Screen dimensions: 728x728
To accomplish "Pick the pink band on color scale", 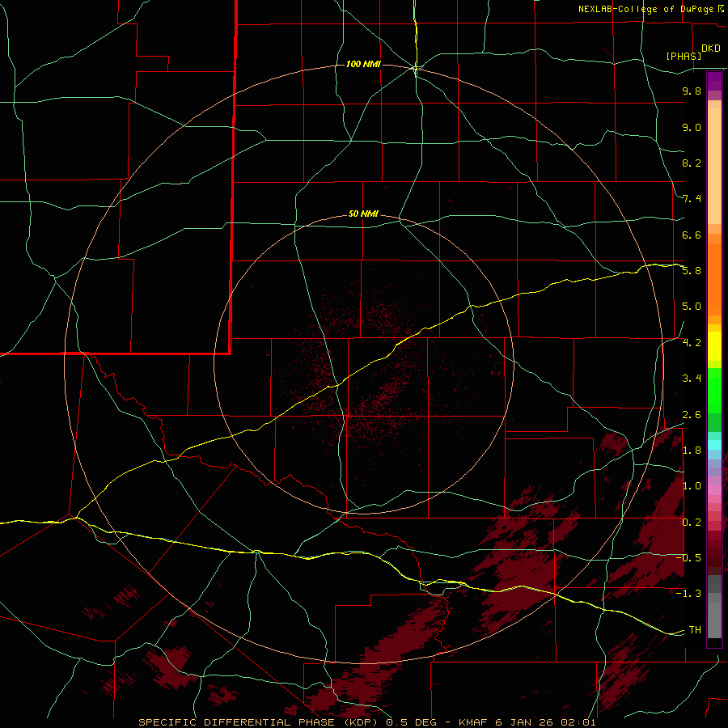I will (x=714, y=490).
